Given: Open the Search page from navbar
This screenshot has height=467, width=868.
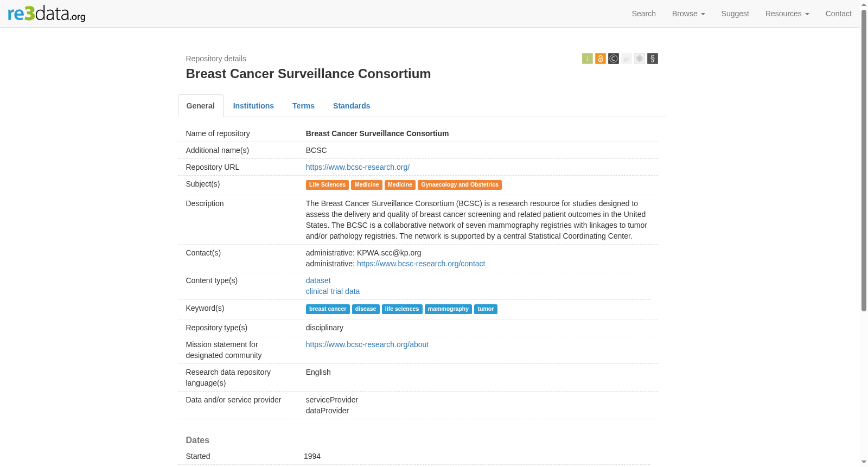Looking at the screenshot, I should pos(643,14).
